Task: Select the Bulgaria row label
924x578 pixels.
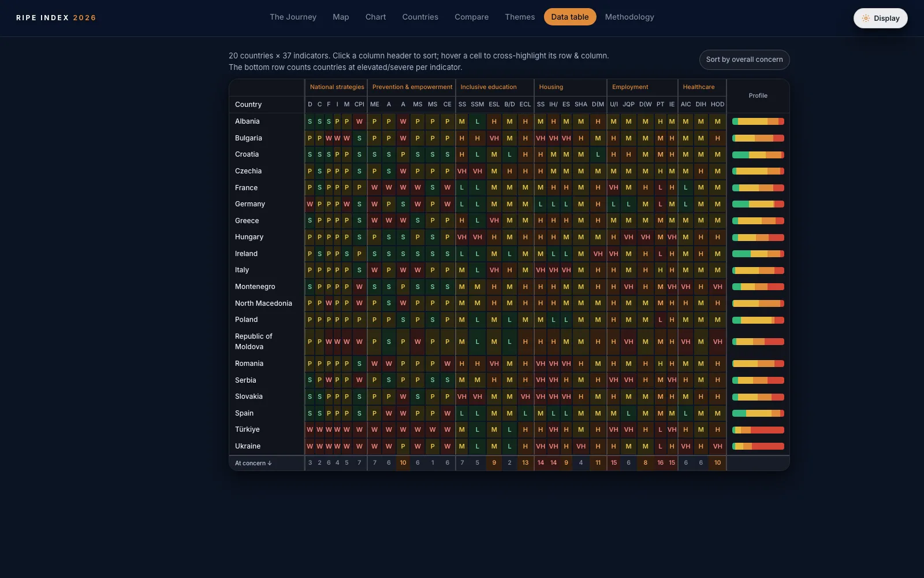Action: [248, 138]
